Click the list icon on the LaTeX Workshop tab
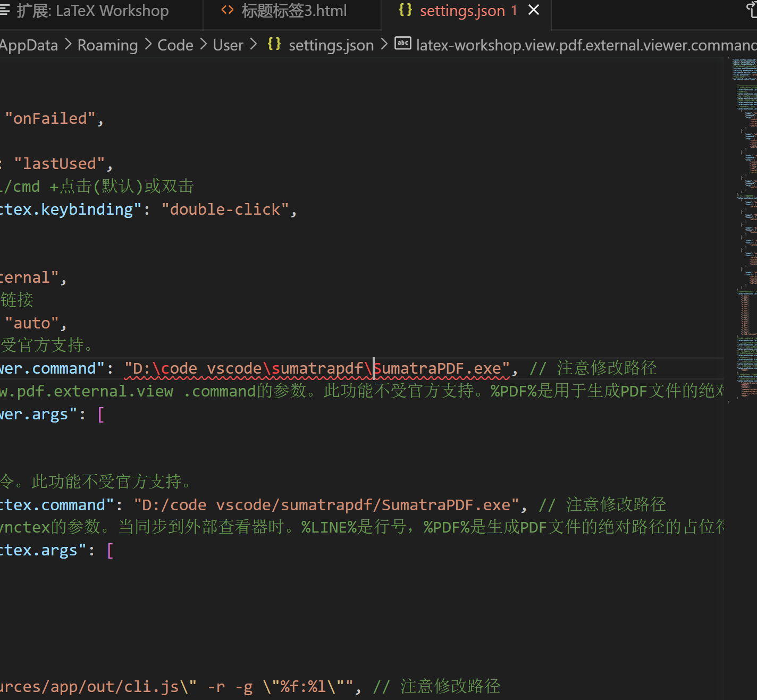 coord(4,10)
